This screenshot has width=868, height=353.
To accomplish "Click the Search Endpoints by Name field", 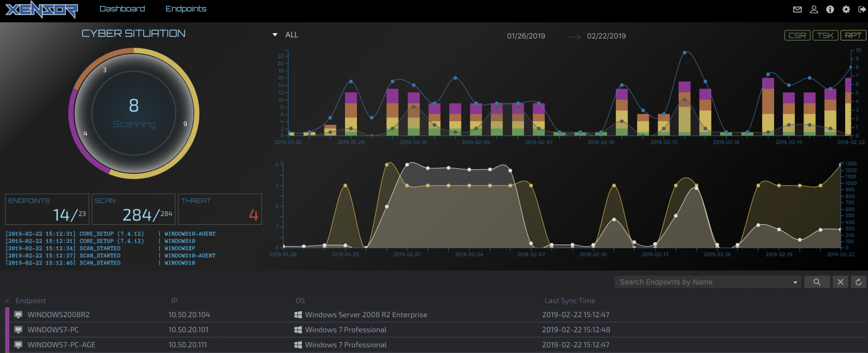I will (x=703, y=282).
